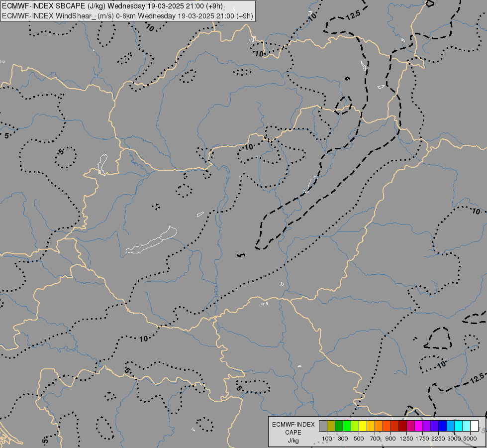The image size is (487, 448).
Task: Click the indigo swatch left of 2250
Action: pyautogui.click(x=434, y=426)
